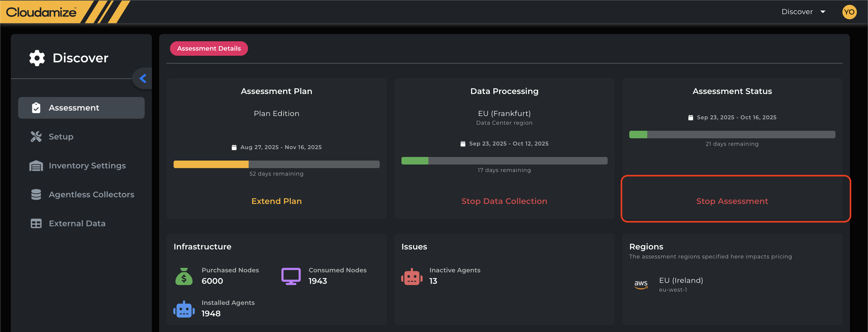Click the Discover gear icon in sidebar
The height and width of the screenshot is (332, 868).
pyautogui.click(x=37, y=58)
